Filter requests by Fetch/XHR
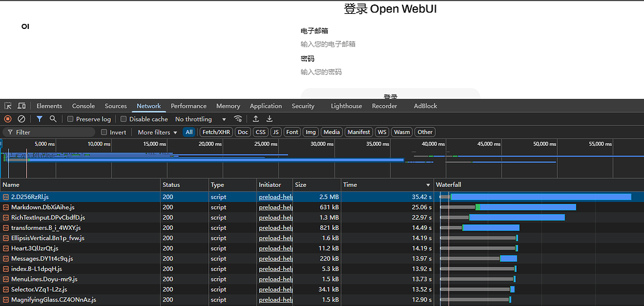Viewport: 644px width, 306px height. (x=216, y=132)
